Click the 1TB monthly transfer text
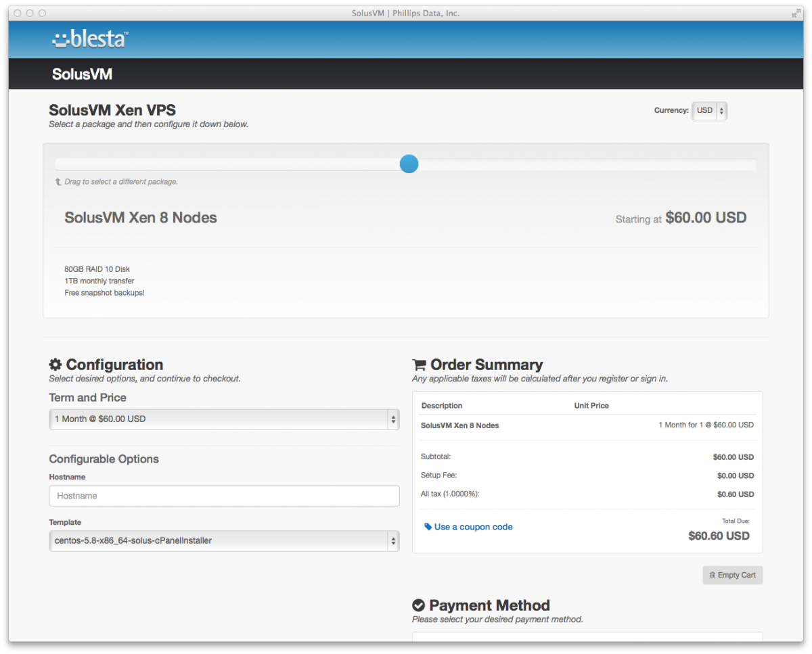The image size is (812, 654). 99,281
